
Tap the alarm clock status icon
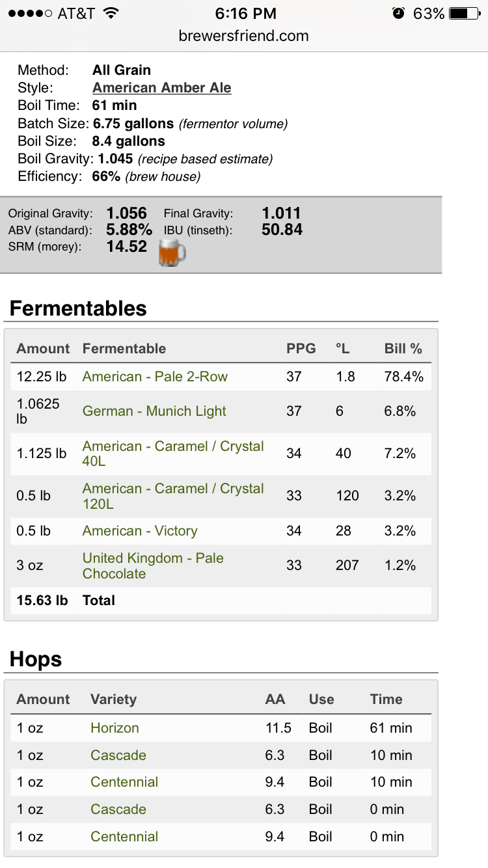click(x=399, y=13)
